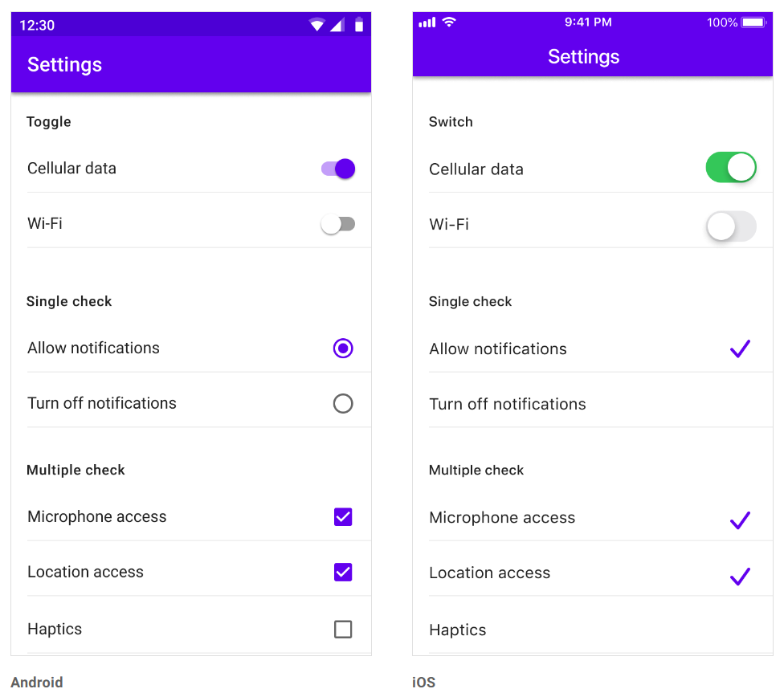Disable the iOS Cellular data switch
The height and width of the screenshot is (697, 784).
point(731,168)
